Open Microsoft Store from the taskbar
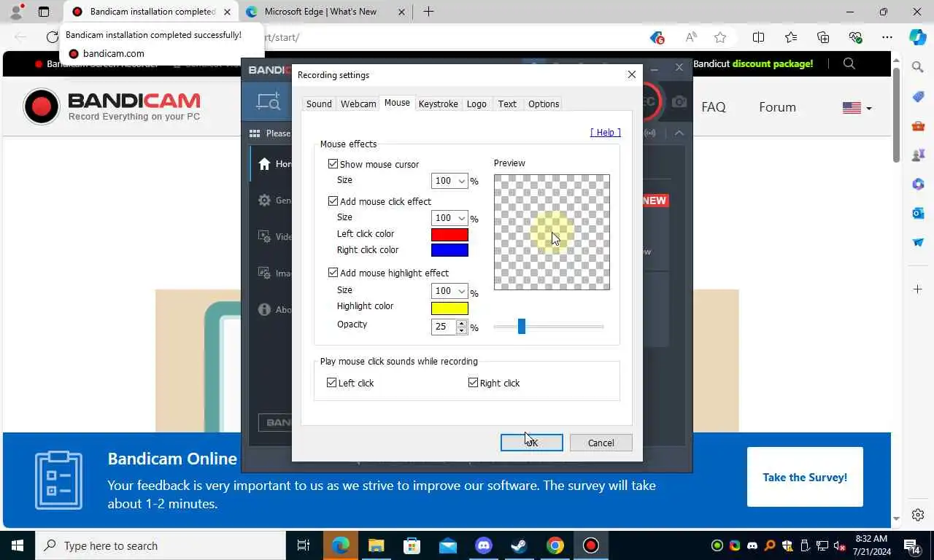 click(x=412, y=545)
